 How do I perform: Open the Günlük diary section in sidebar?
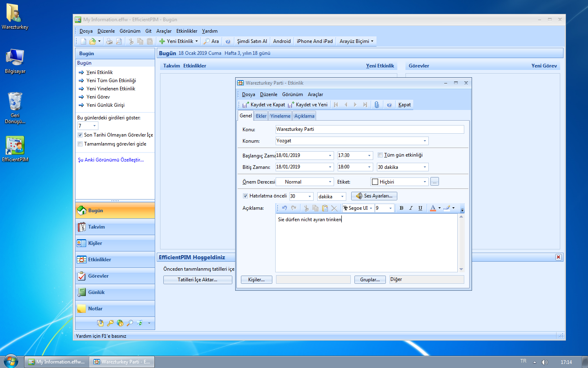coord(115,292)
